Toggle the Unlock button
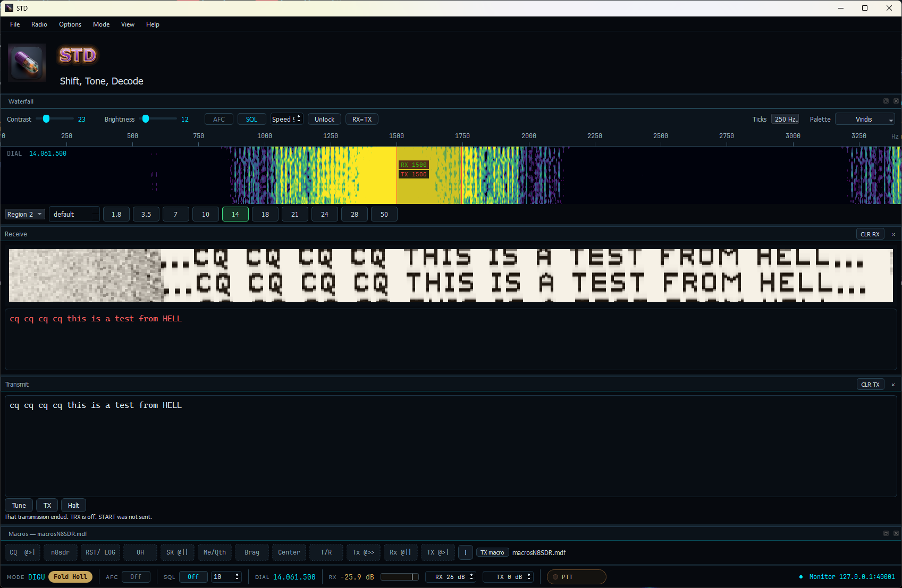Viewport: 902px width, 588px height. tap(324, 120)
